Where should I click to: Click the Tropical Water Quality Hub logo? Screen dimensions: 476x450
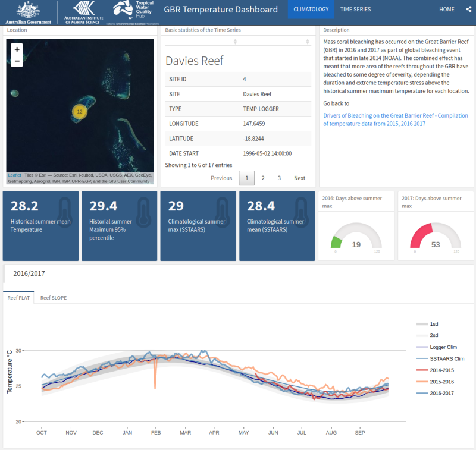coord(132,12)
